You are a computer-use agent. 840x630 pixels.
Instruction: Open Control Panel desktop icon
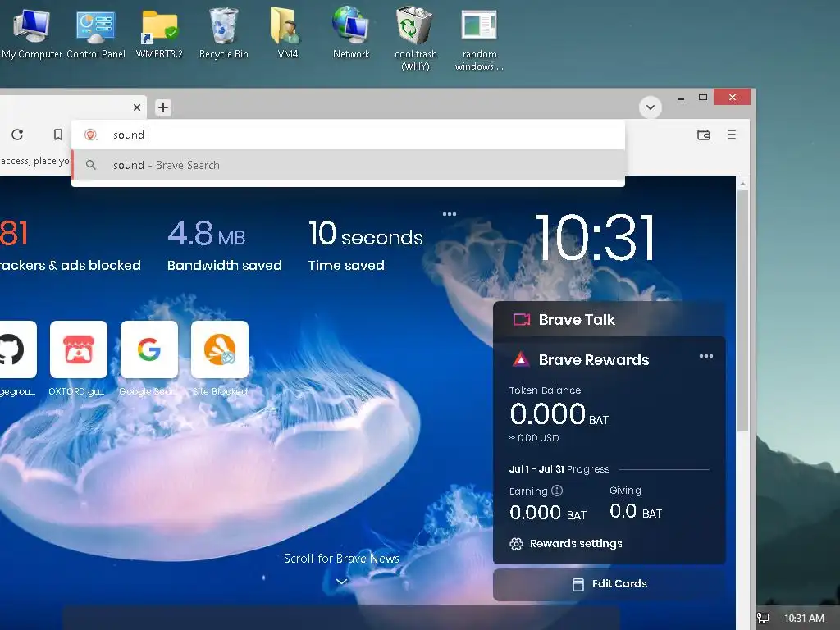tap(96, 33)
